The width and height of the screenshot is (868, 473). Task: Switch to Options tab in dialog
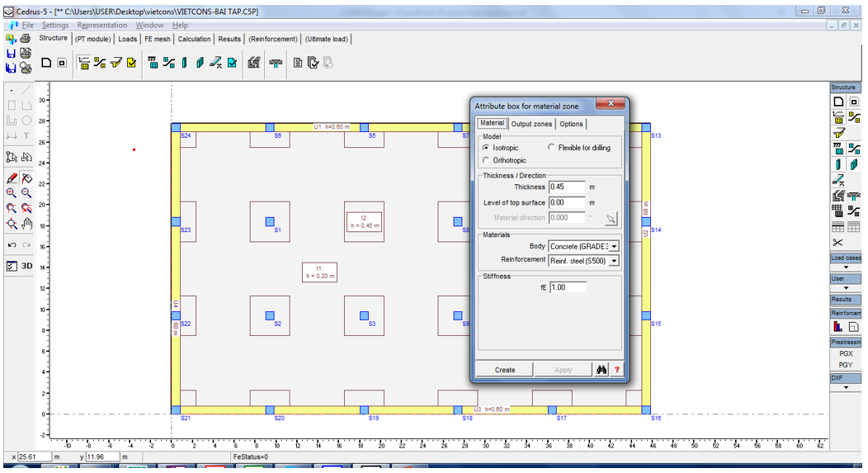pos(571,124)
